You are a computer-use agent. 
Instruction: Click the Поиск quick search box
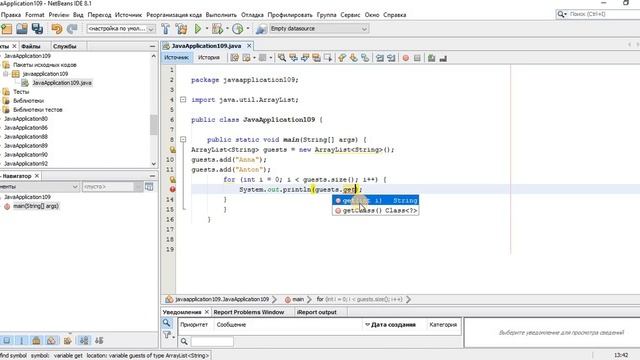pyautogui.click(x=600, y=14)
